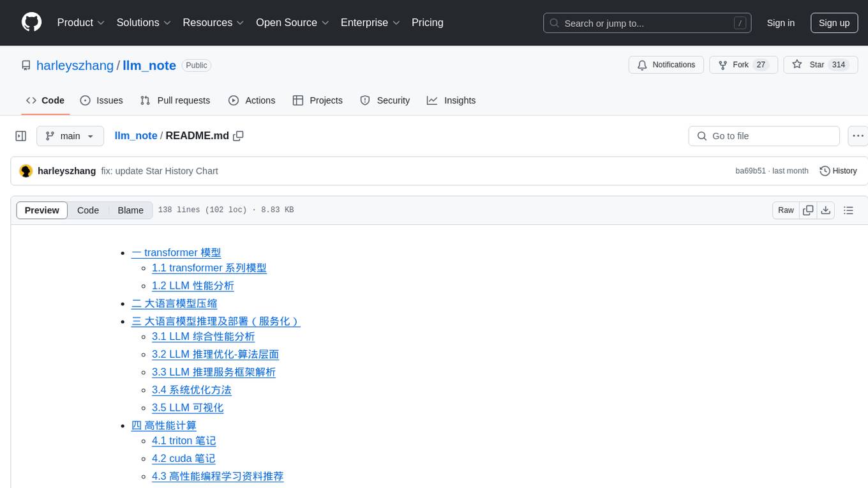The width and height of the screenshot is (868, 488).
Task: Collapse the file tree side panel
Action: click(21, 136)
